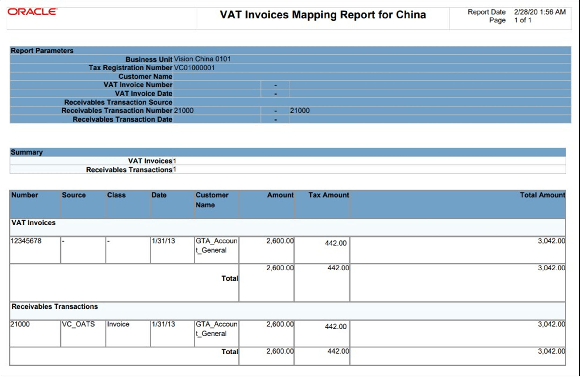Click the Report Parameters header
Screen dimensions: 588x384
pos(42,51)
